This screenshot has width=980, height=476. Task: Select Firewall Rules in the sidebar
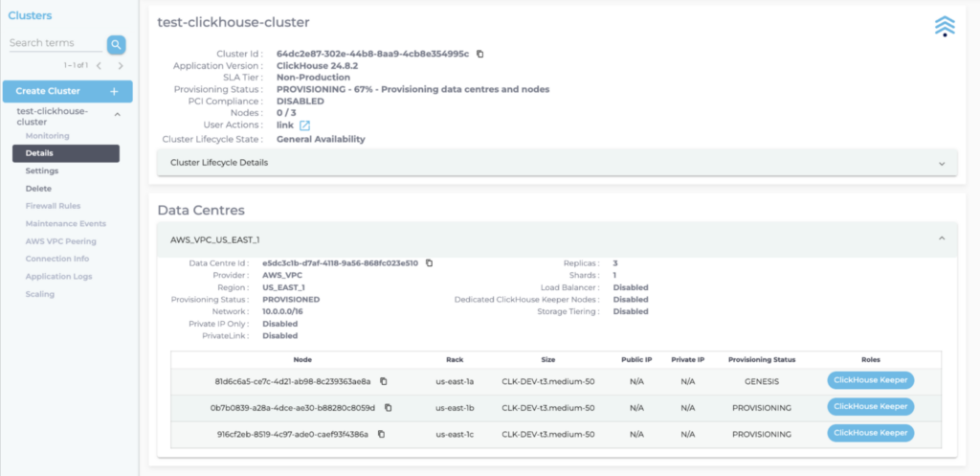click(x=53, y=206)
